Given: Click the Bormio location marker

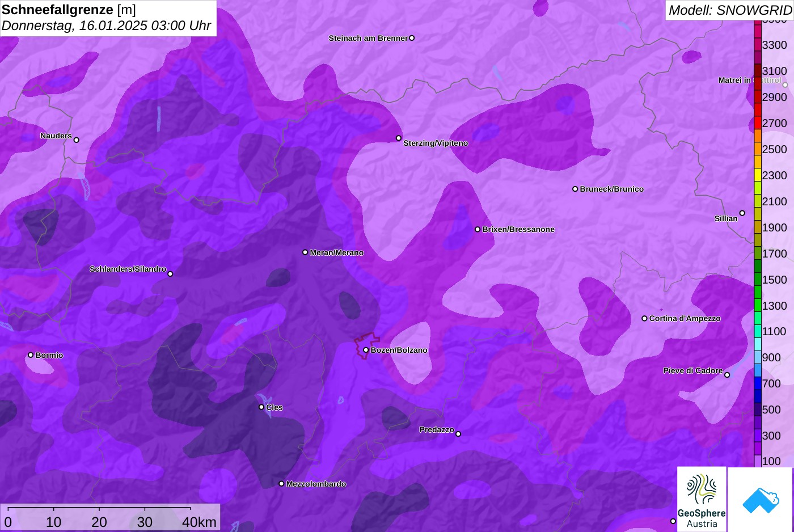Looking at the screenshot, I should tap(31, 355).
